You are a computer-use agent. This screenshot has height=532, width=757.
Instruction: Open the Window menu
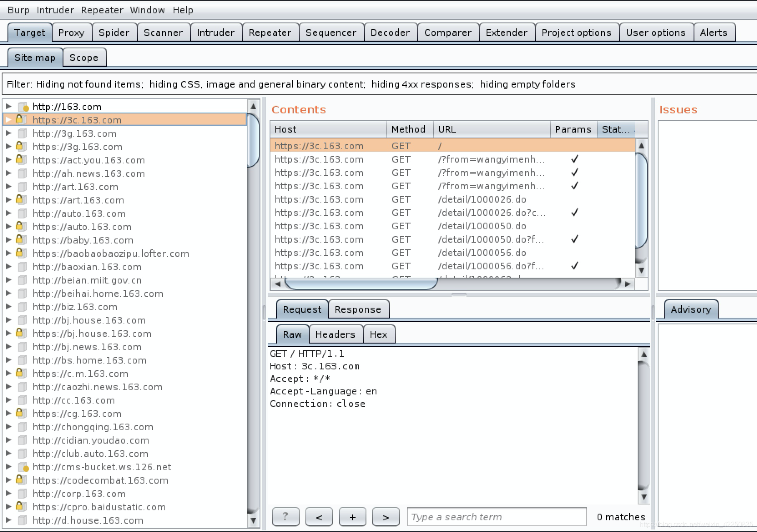147,10
